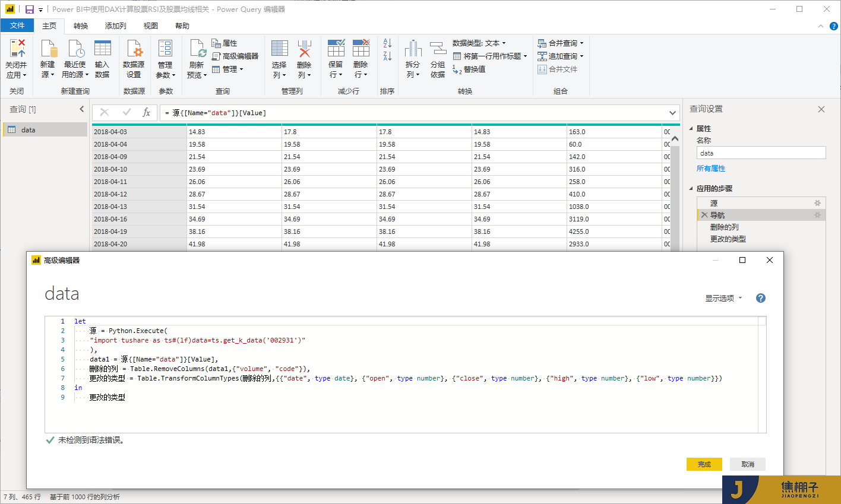The height and width of the screenshot is (504, 841).
Task: Open help icon in Advanced Editor dialog
Action: [761, 298]
